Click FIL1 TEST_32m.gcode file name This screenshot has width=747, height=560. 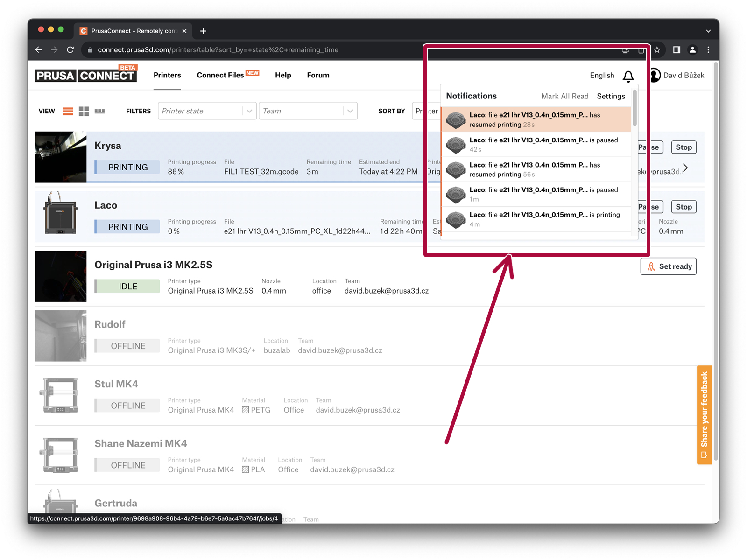[x=261, y=172]
